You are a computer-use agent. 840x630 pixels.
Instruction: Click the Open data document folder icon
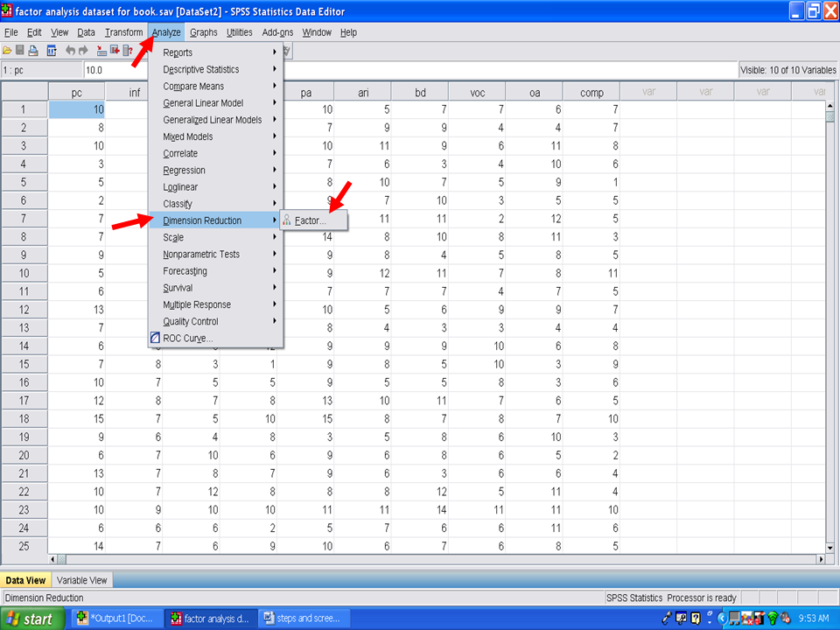click(7, 51)
